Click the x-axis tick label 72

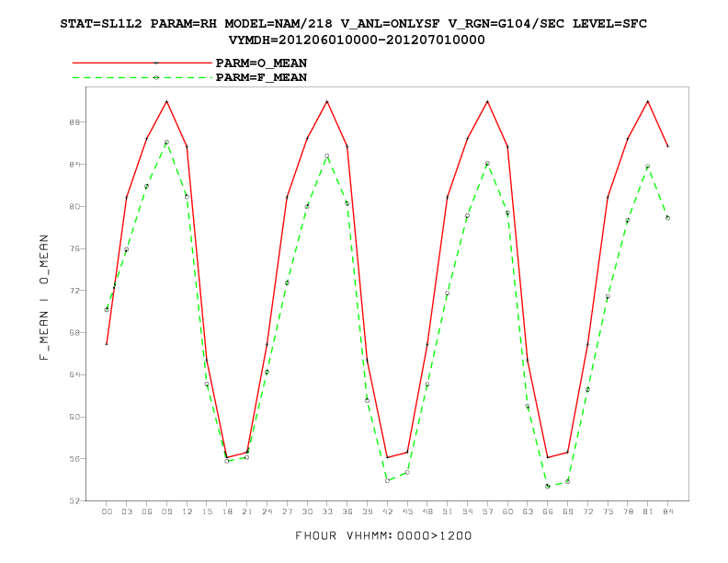587,511
